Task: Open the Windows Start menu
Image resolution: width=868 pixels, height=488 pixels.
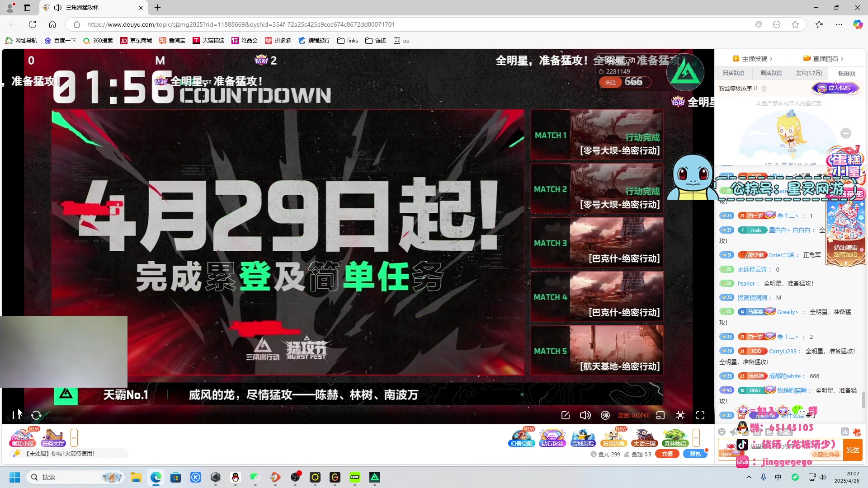Action: (14, 477)
